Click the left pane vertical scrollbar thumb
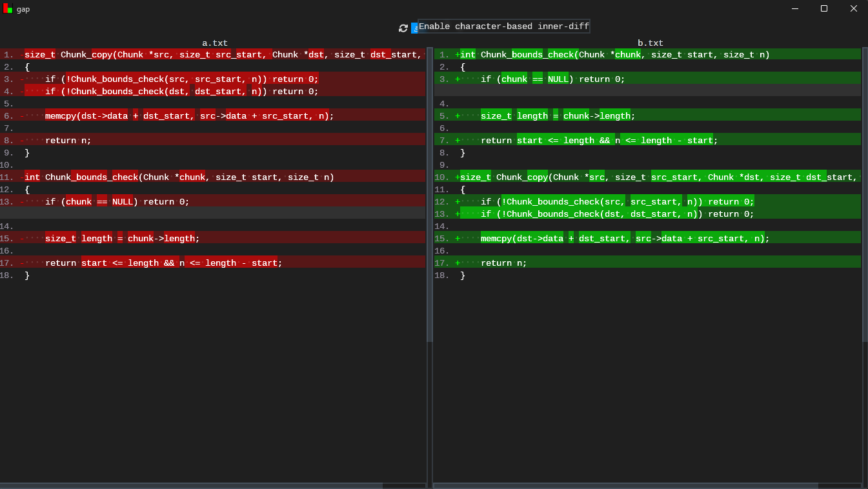This screenshot has height=489, width=868. pyautogui.click(x=430, y=194)
